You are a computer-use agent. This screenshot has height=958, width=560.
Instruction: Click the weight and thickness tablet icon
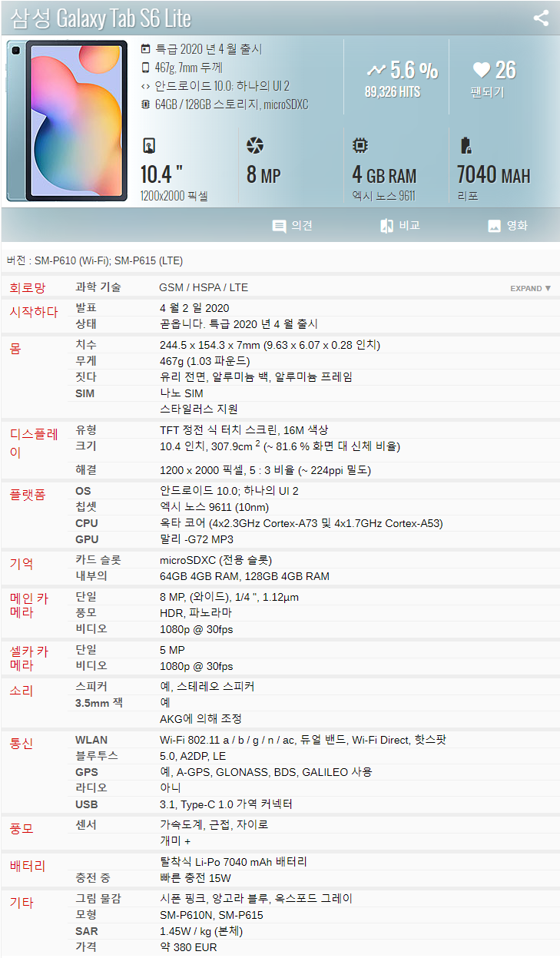coord(146,68)
